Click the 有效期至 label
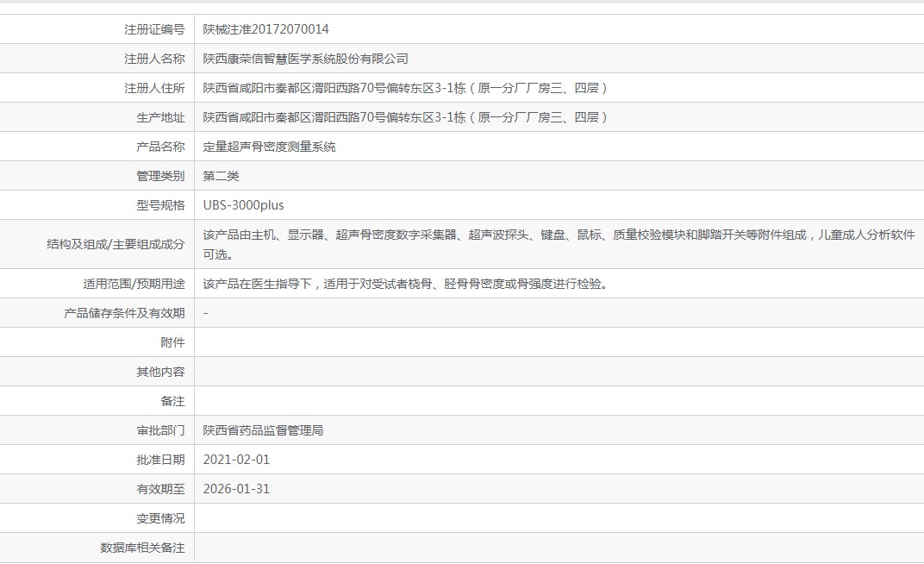 pyautogui.click(x=161, y=489)
